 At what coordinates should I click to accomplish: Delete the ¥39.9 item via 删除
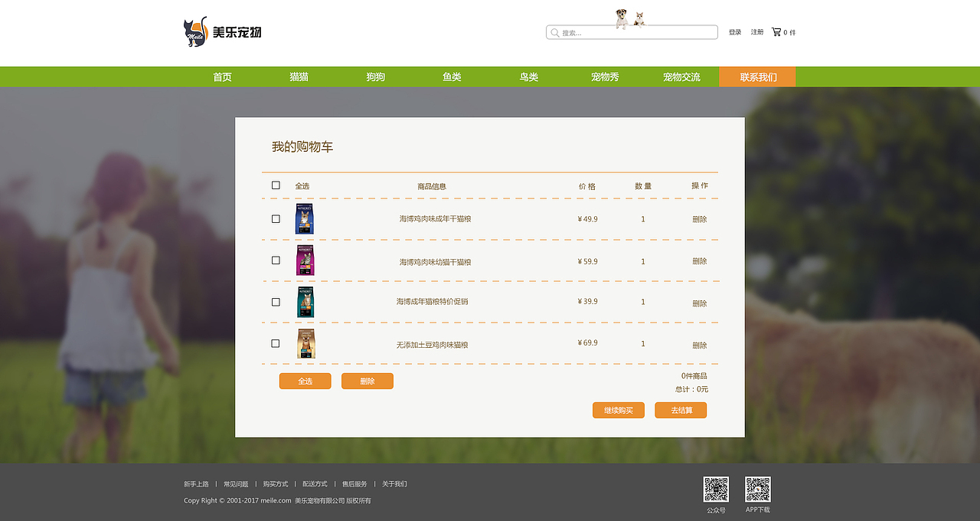[x=700, y=303]
